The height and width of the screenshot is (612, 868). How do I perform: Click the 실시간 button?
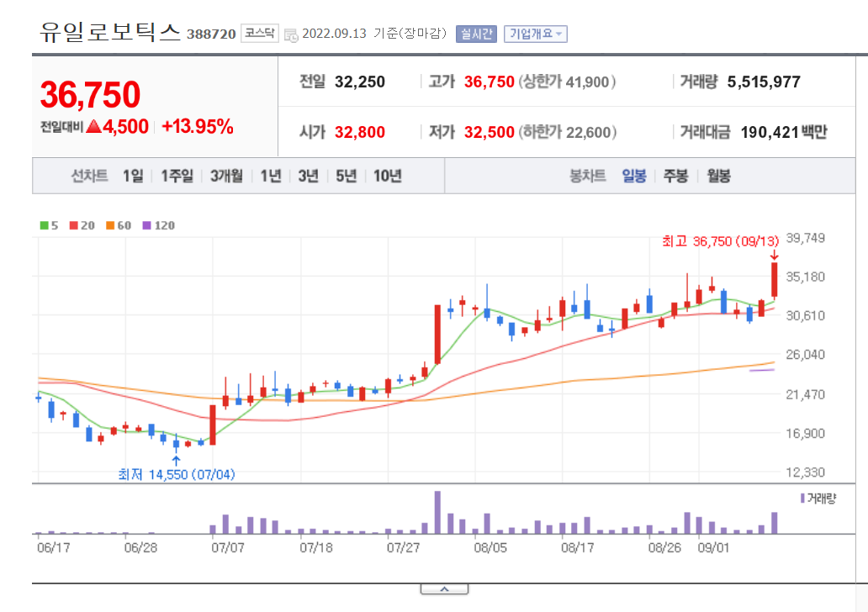tap(476, 34)
